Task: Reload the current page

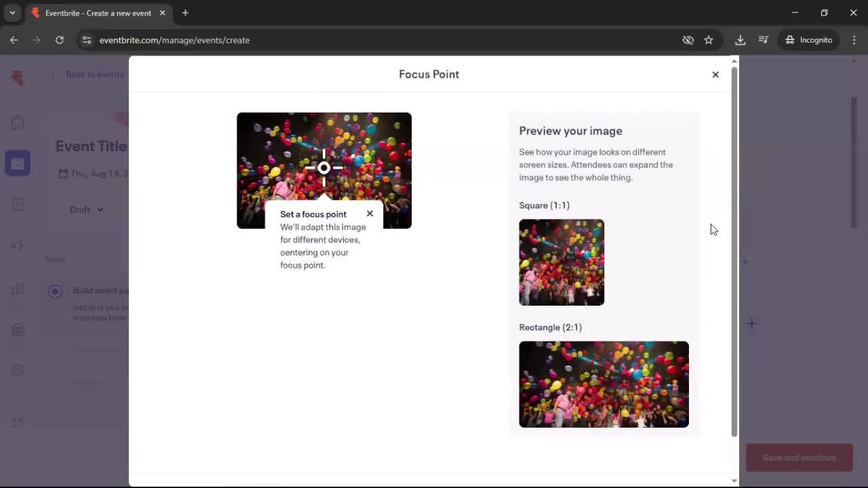Action: [x=60, y=40]
